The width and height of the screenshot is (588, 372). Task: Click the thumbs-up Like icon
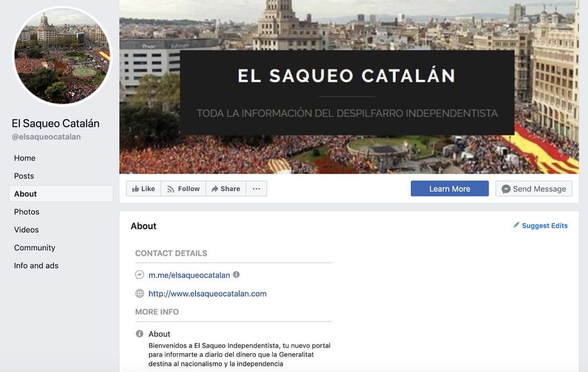[136, 189]
